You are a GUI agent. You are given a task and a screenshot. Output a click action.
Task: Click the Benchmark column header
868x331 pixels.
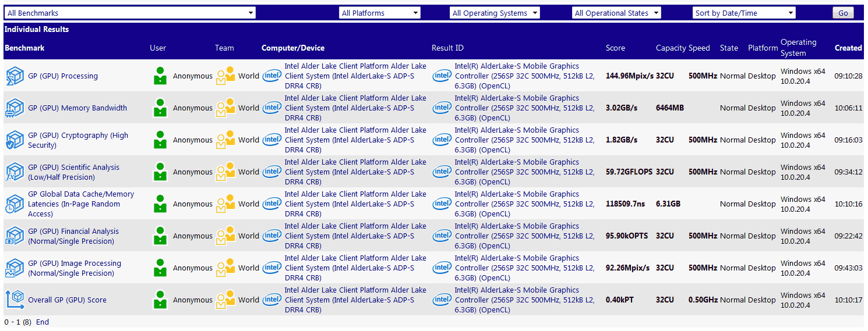[24, 48]
